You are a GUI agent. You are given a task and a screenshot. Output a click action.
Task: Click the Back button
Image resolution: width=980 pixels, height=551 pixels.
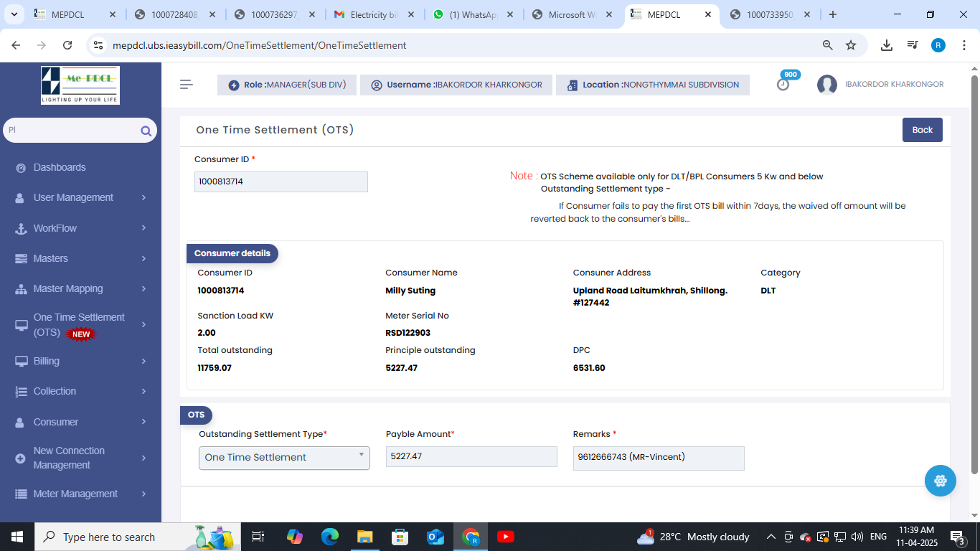coord(923,130)
